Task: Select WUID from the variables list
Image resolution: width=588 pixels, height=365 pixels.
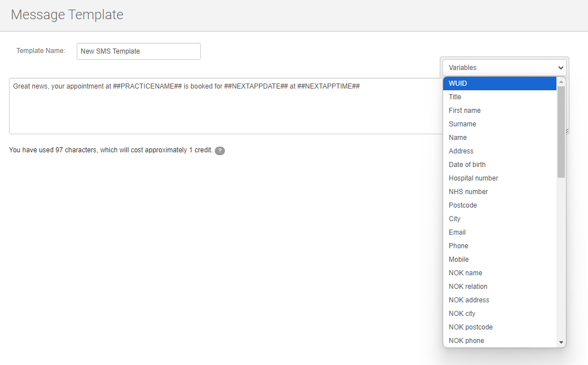Action: click(x=499, y=83)
